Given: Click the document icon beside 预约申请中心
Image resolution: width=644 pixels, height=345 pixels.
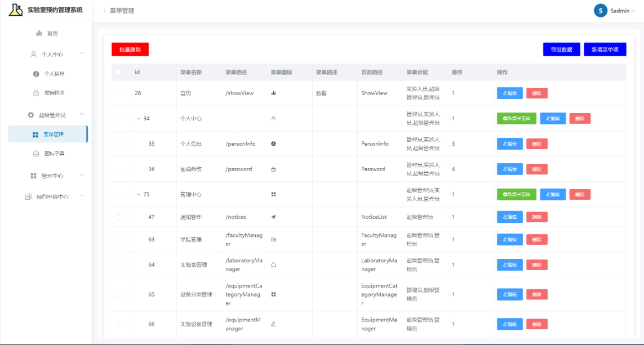Looking at the screenshot, I should pyautogui.click(x=28, y=196).
